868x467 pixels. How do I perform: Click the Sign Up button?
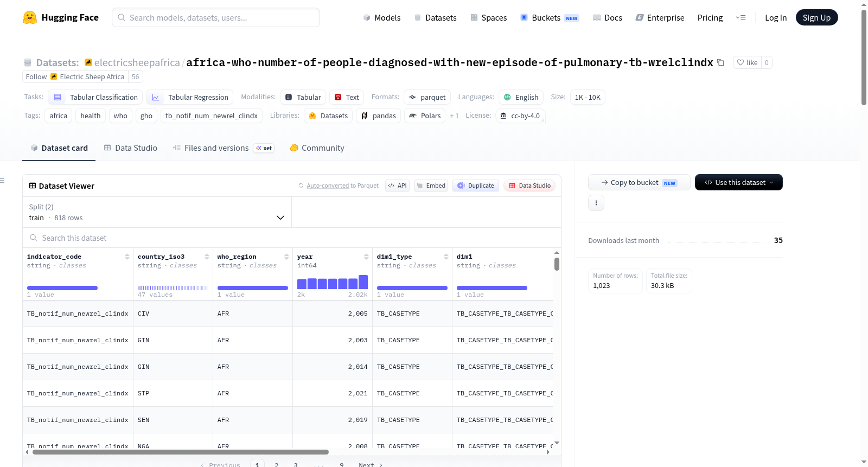point(816,17)
